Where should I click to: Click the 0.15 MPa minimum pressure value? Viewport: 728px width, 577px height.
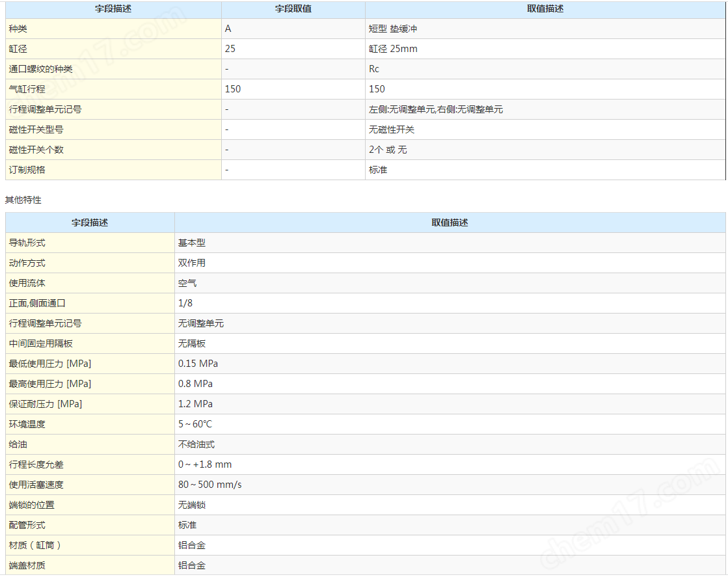tap(198, 364)
